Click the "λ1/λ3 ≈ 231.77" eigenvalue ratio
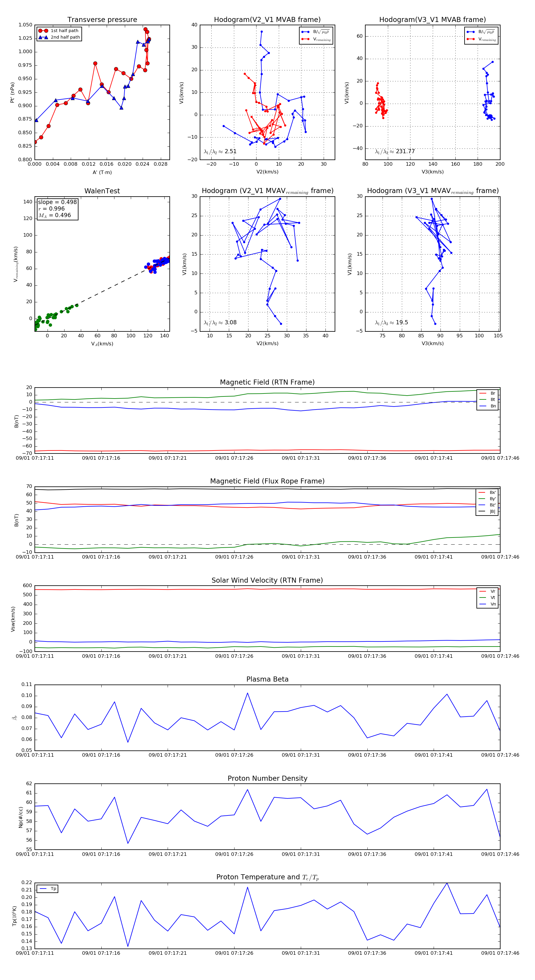Image resolution: width=535 pixels, height=980 pixels. 395,151
